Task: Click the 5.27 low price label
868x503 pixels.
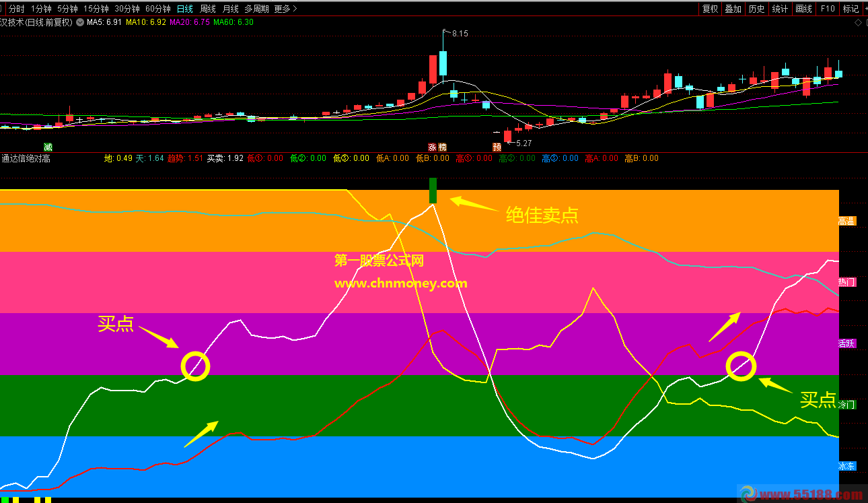Action: coord(523,143)
